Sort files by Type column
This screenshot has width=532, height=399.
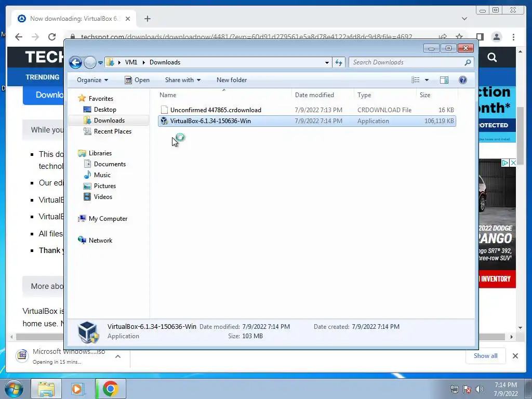(x=364, y=95)
